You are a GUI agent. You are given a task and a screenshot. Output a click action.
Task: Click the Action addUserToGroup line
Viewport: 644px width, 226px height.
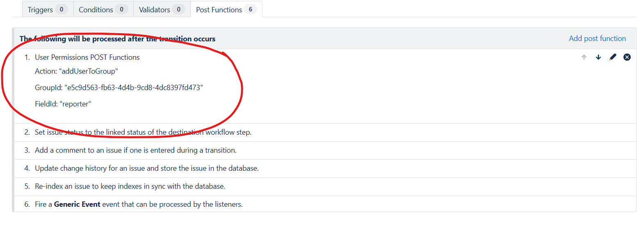point(76,71)
